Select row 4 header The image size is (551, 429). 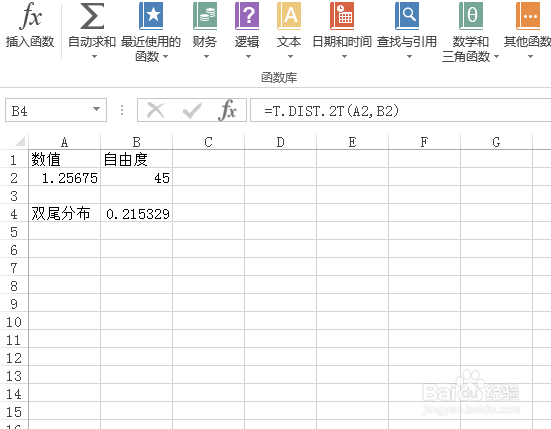point(14,214)
